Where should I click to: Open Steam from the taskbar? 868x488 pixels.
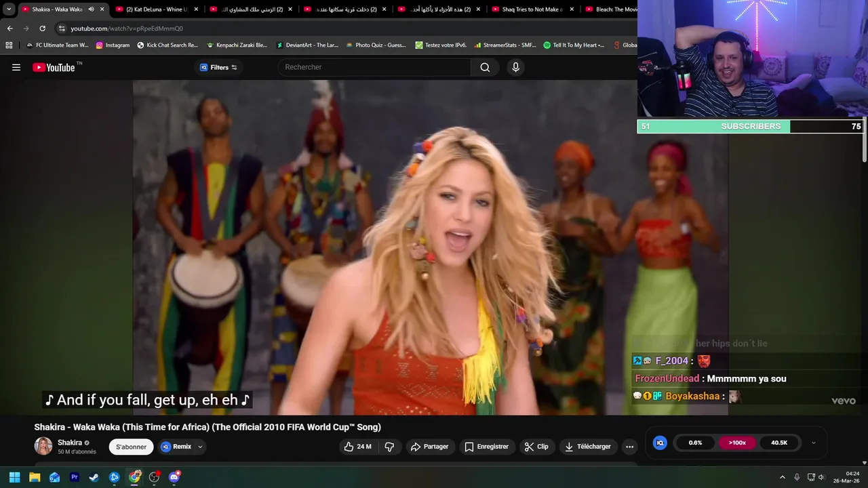point(94,477)
